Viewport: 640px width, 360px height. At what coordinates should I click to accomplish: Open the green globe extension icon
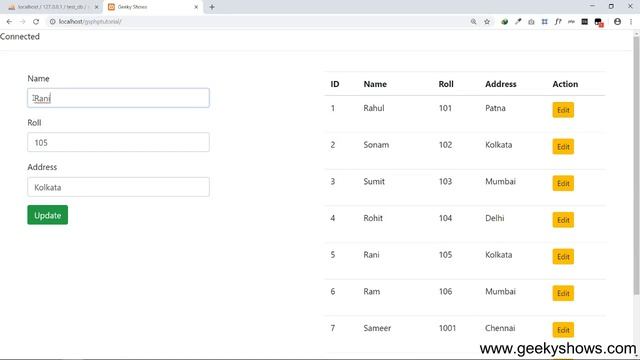(x=504, y=22)
